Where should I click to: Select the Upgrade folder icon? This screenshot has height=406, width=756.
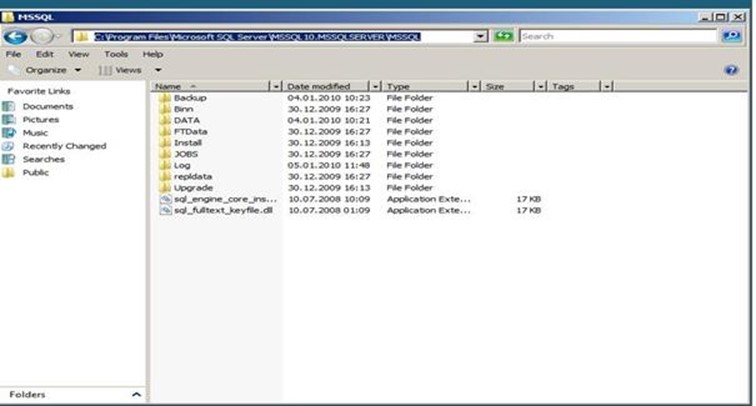tap(165, 188)
